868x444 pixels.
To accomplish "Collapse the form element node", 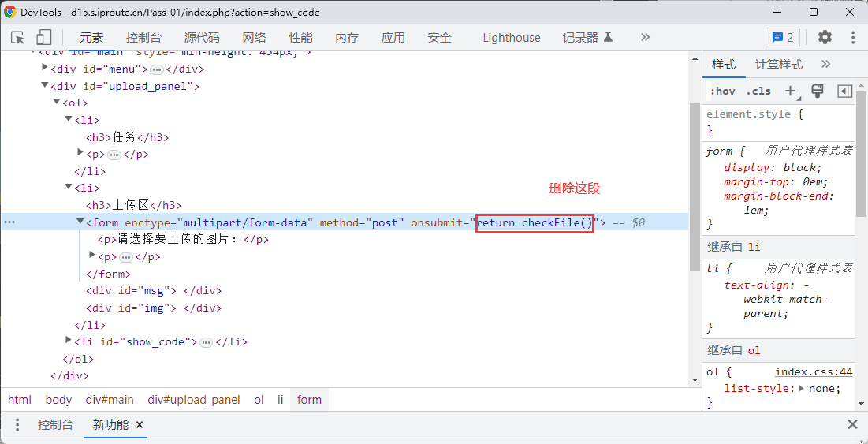I will (x=80, y=222).
